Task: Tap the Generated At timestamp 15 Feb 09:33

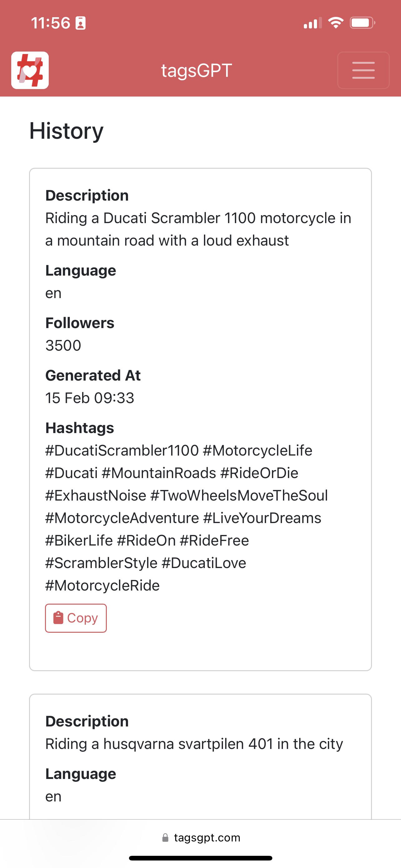Action: point(90,398)
